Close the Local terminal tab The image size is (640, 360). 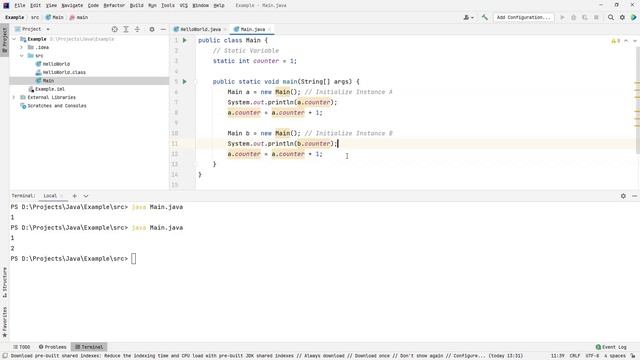click(62, 196)
